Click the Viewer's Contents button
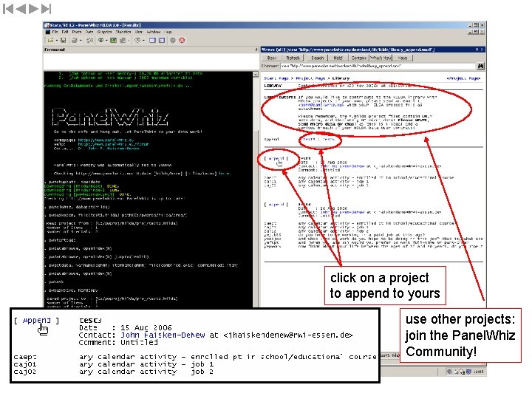 coord(358,58)
